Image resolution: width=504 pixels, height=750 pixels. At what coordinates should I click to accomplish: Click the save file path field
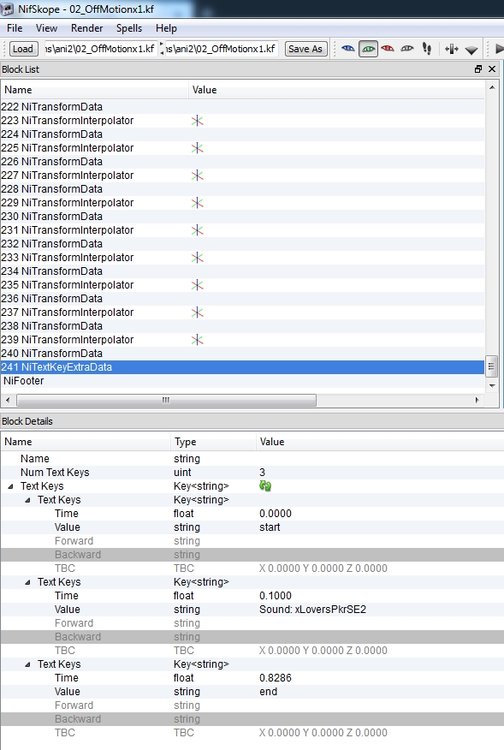(221, 49)
